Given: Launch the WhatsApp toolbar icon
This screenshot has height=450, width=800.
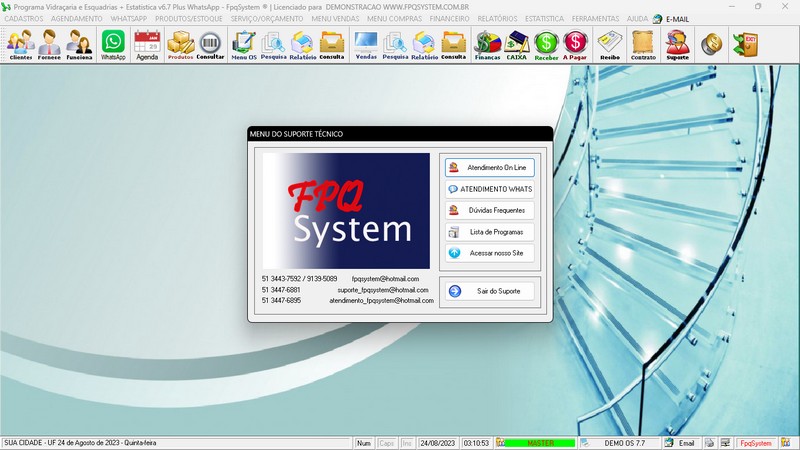Looking at the screenshot, I should point(113,45).
